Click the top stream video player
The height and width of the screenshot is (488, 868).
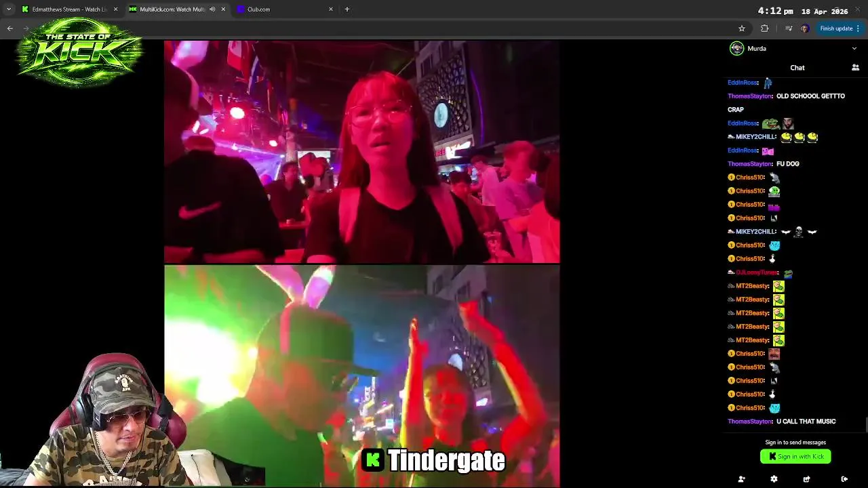pyautogui.click(x=362, y=152)
